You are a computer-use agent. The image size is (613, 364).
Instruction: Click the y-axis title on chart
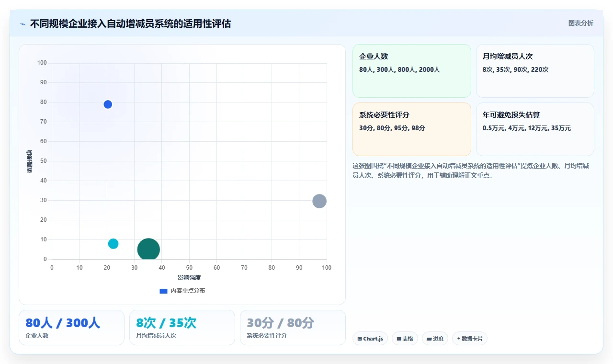click(x=30, y=161)
